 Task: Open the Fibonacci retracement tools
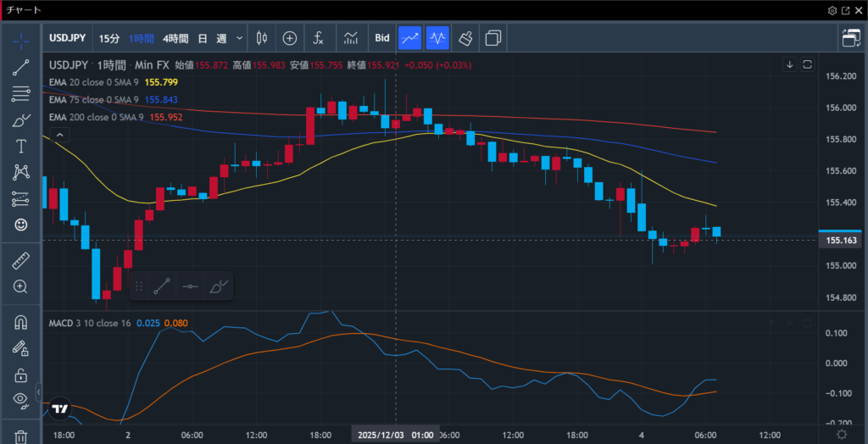[x=21, y=93]
